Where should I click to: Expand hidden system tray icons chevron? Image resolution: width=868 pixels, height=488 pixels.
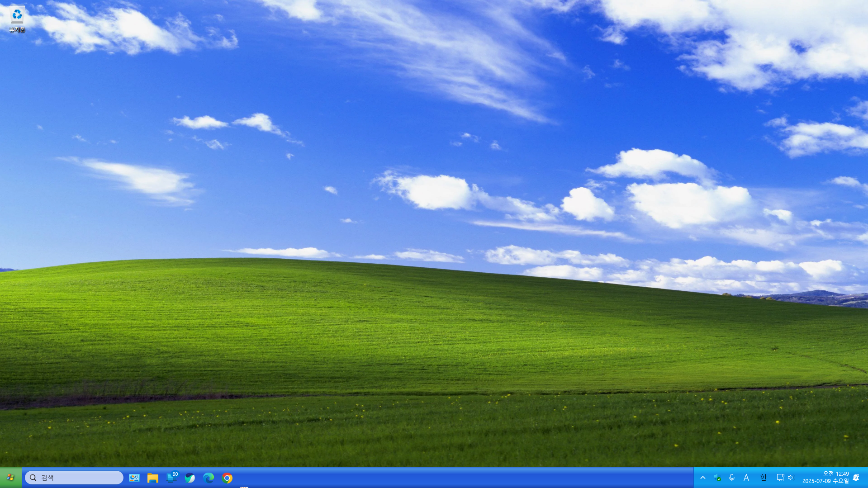coord(703,478)
